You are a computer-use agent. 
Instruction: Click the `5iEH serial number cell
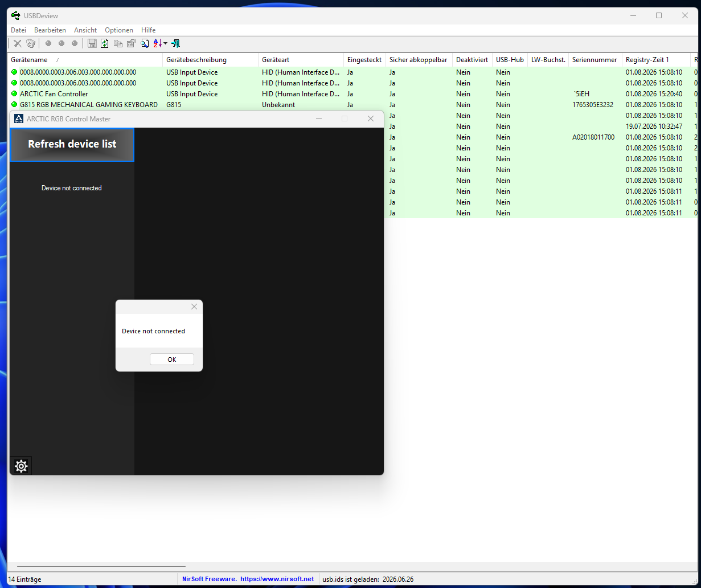(581, 94)
